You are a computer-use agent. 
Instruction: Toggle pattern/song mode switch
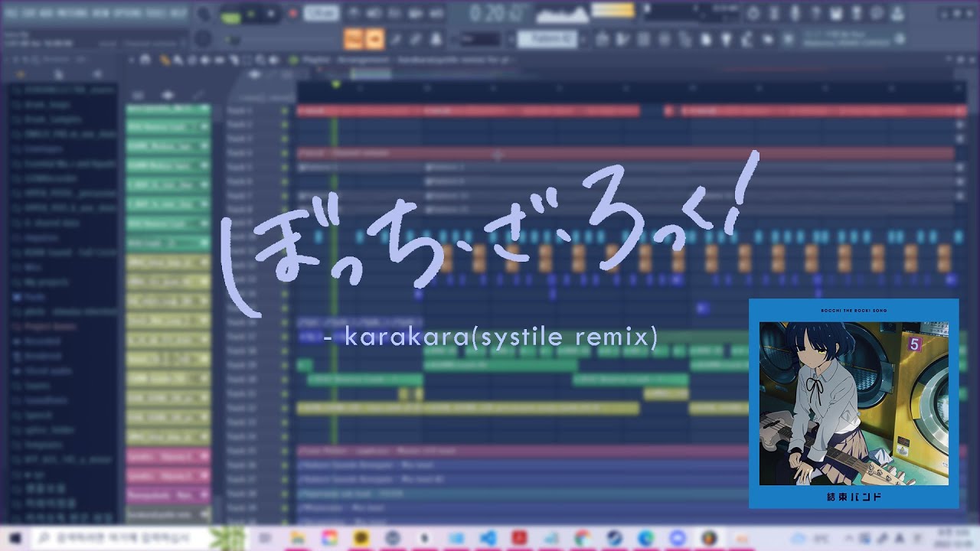(230, 14)
